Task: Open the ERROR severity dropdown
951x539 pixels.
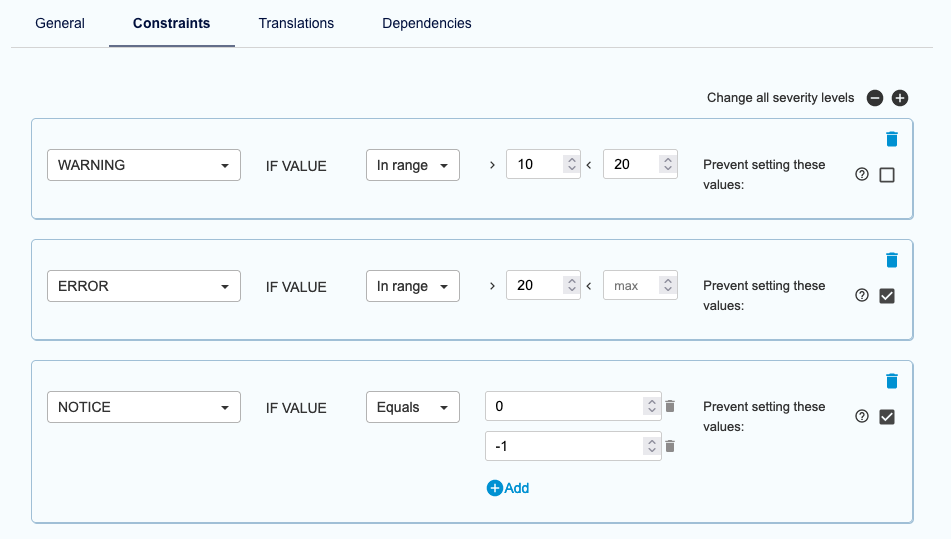Action: click(x=144, y=286)
